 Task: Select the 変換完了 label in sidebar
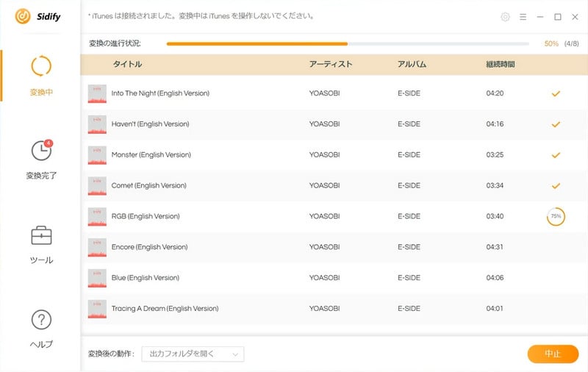(41, 176)
